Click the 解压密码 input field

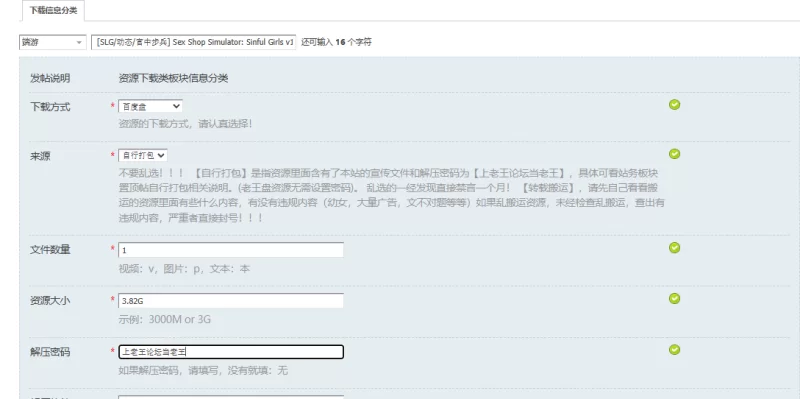[231, 352]
